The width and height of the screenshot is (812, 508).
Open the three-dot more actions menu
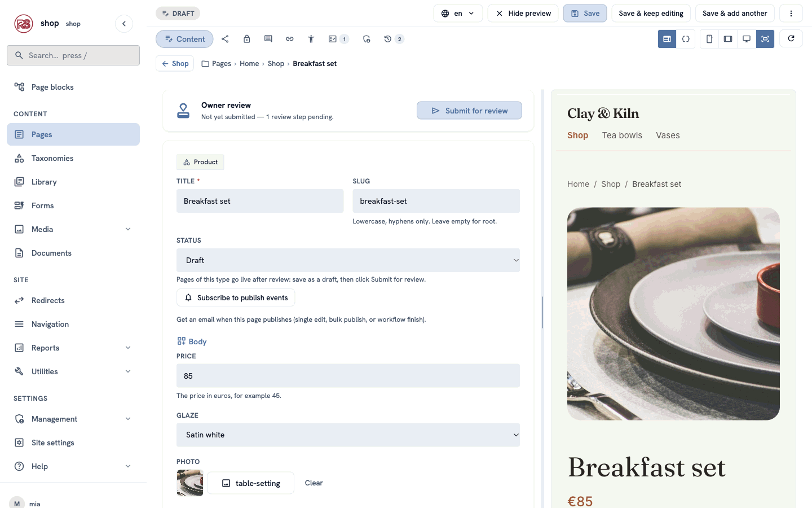pos(791,13)
